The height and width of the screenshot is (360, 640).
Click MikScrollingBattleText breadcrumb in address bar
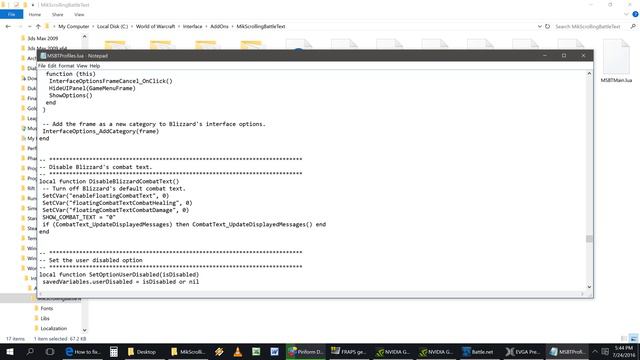[x=261, y=26]
